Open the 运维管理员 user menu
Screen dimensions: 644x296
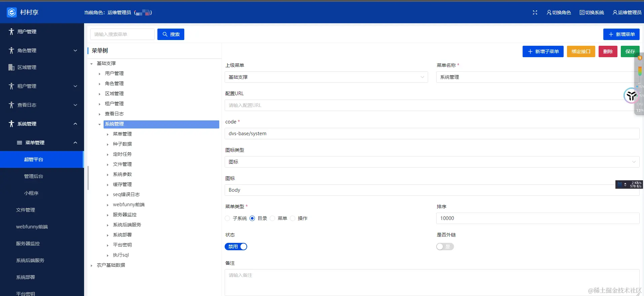(627, 12)
